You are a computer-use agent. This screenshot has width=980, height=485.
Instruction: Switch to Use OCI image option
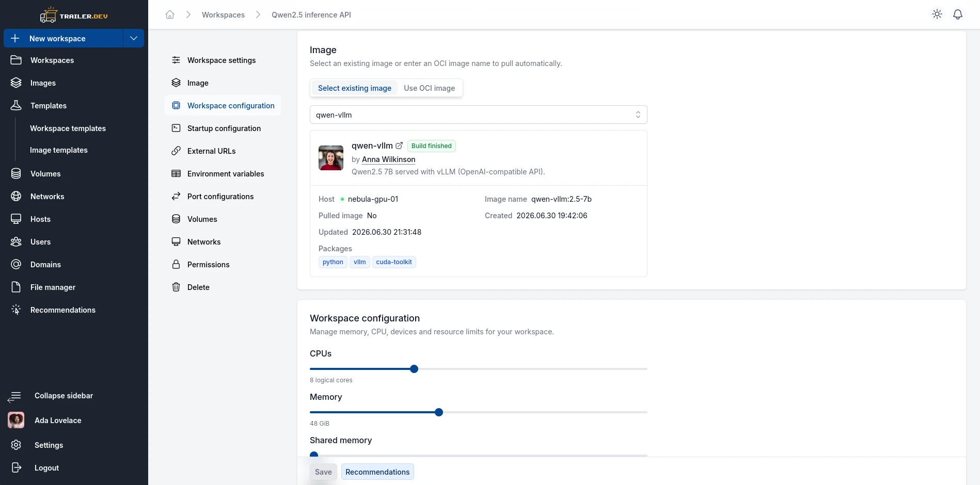pos(430,88)
